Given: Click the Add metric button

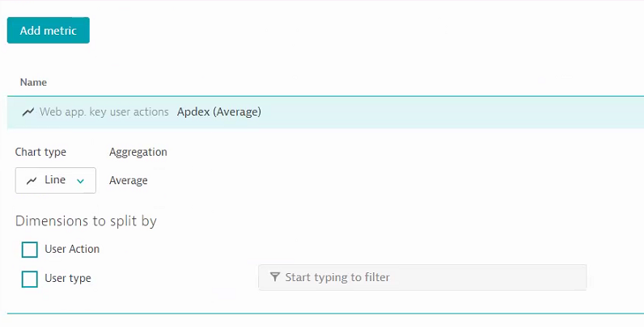Looking at the screenshot, I should [x=49, y=31].
